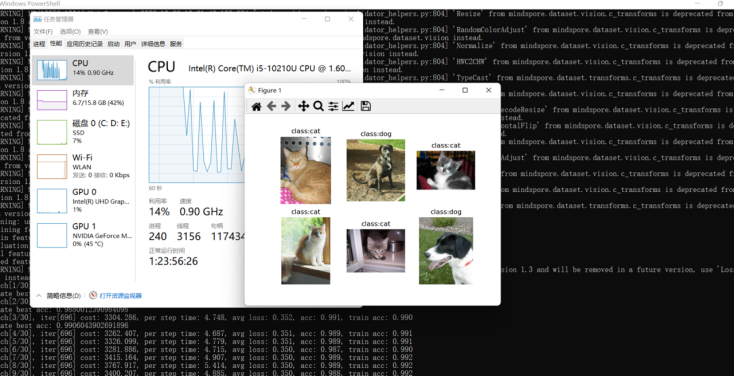This screenshot has width=734, height=377.
Task: Click the uptime value 1:23:56:26
Action: [x=174, y=261]
